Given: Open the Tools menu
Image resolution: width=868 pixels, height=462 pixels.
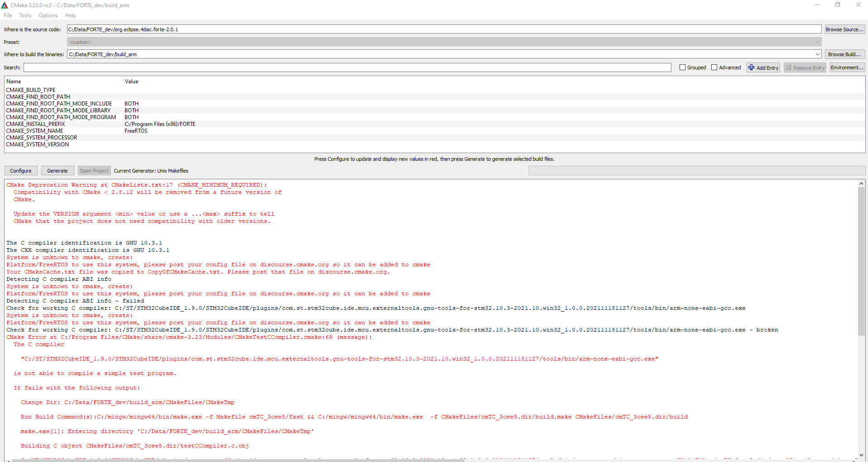Looking at the screenshot, I should click(25, 15).
